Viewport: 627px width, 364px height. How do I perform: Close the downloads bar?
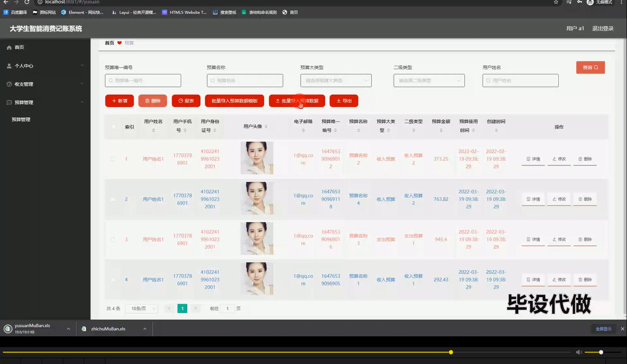pyautogui.click(x=622, y=329)
